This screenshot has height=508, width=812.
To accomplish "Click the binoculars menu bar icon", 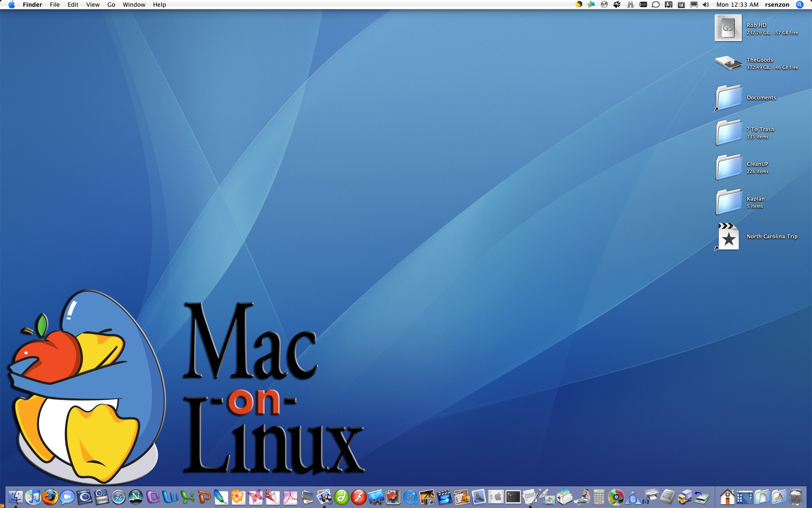I will coord(630,5).
